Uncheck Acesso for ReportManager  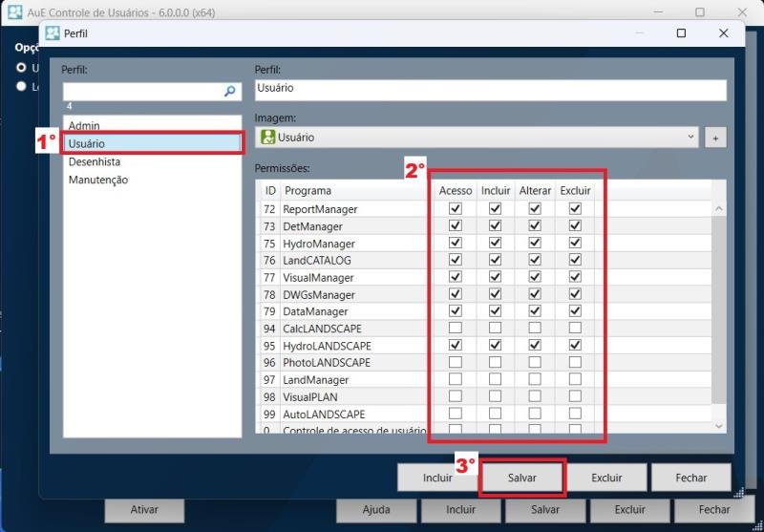tap(456, 208)
